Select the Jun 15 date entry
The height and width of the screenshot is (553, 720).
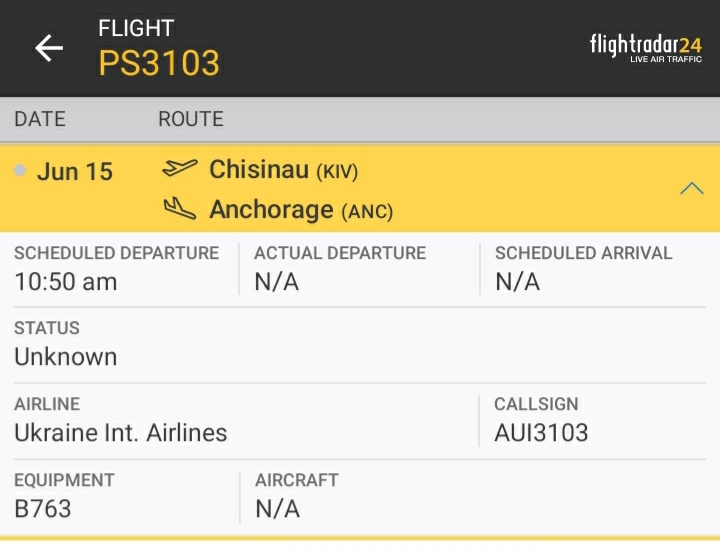75,171
